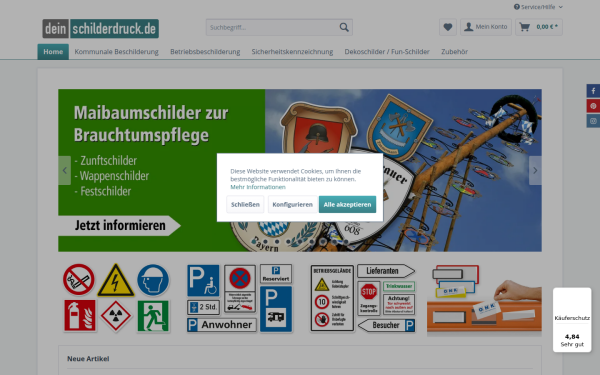Open Kommunale Beschilderung menu
Screen dimensions: 600x375
pyautogui.click(x=116, y=52)
